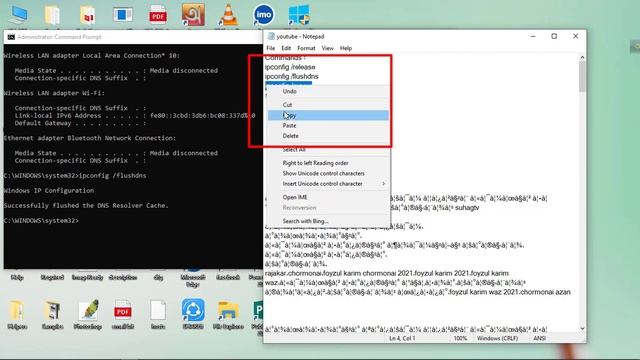Viewport: 640px width, 360px height.
Task: Open Notepad Help menu
Action: pos(346,48)
